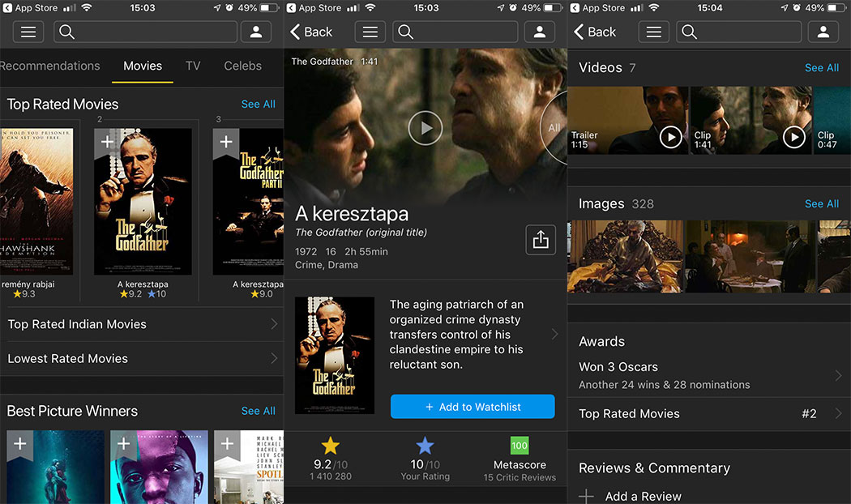
Task: Open profile icon on A keresztapa screen
Action: (540, 32)
